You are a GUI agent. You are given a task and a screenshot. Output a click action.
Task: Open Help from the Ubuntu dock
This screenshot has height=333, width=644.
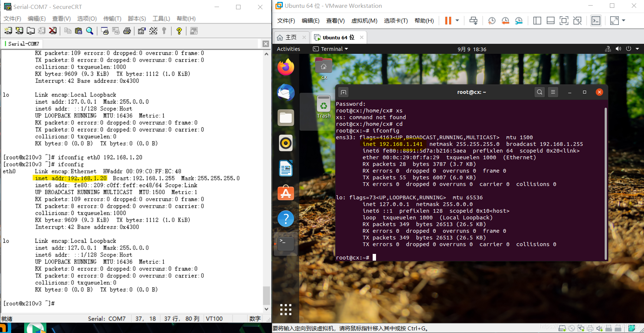pos(286,219)
